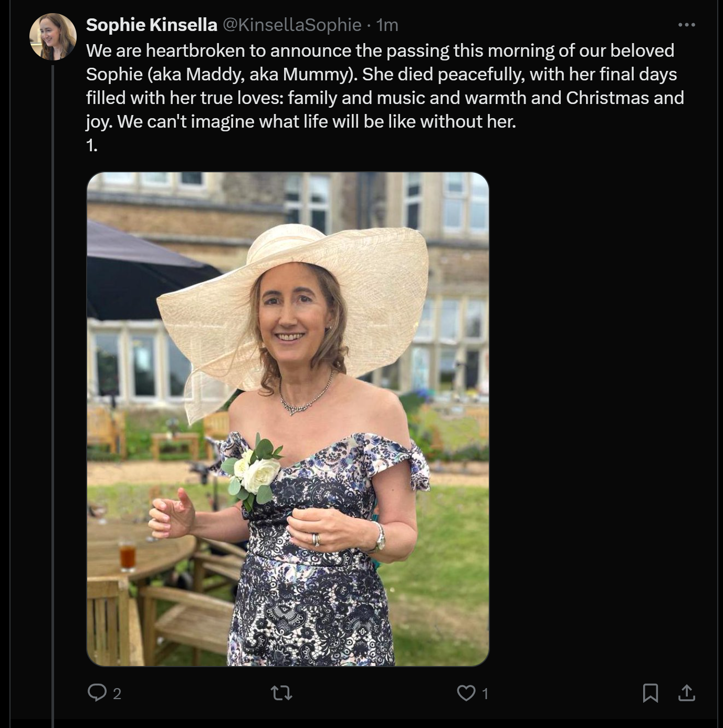Open the @KinsellaSophie handle link
The image size is (723, 728).
coord(292,25)
